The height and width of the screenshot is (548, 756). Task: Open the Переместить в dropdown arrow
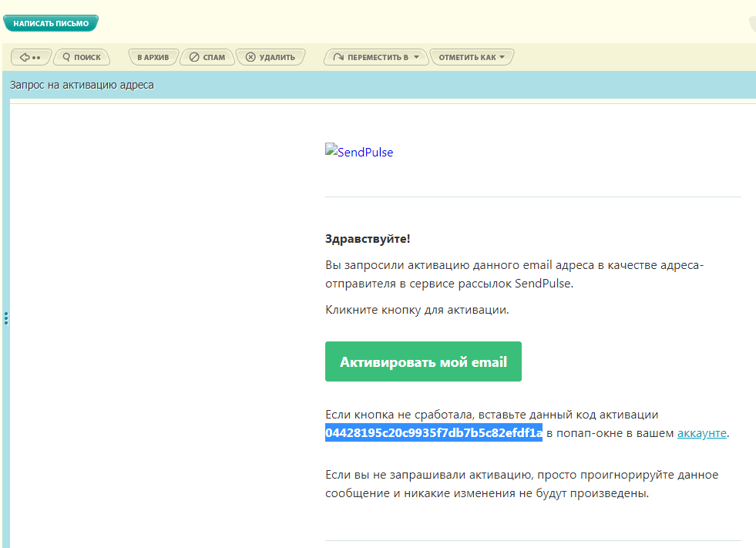tap(417, 57)
